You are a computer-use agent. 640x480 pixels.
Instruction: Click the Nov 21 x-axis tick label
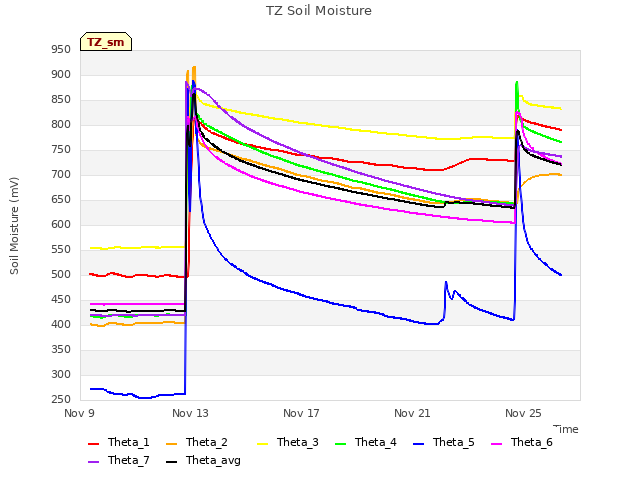[412, 413]
